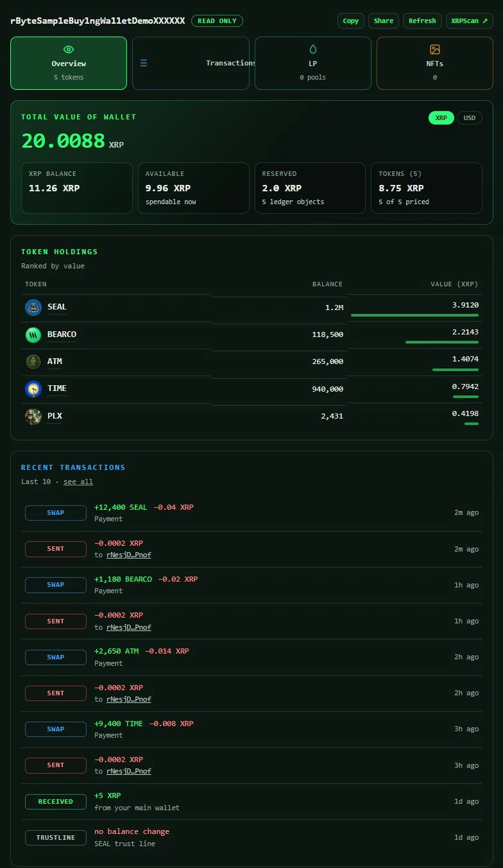Click the BEARCO token logo
The height and width of the screenshot is (868, 503).
[33, 334]
